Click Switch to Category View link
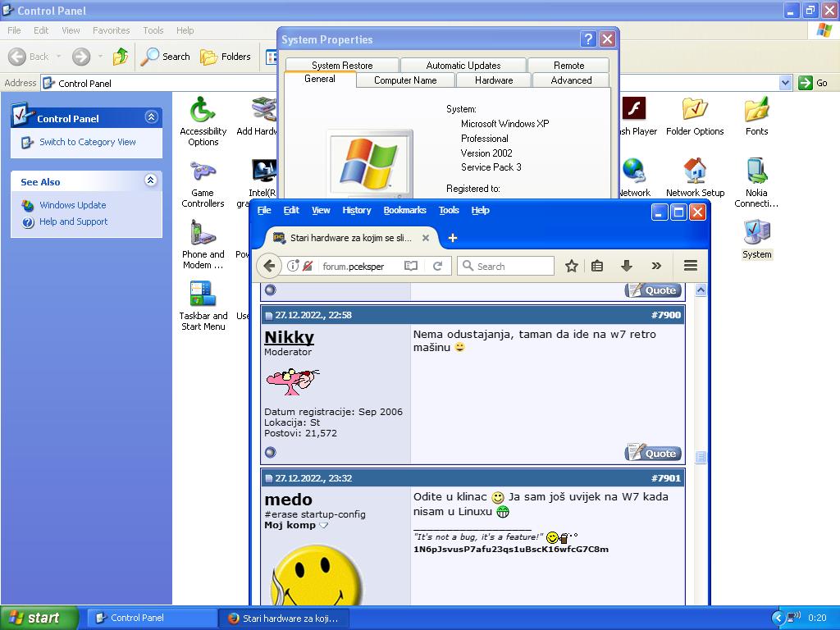The image size is (840, 630). pyautogui.click(x=87, y=142)
